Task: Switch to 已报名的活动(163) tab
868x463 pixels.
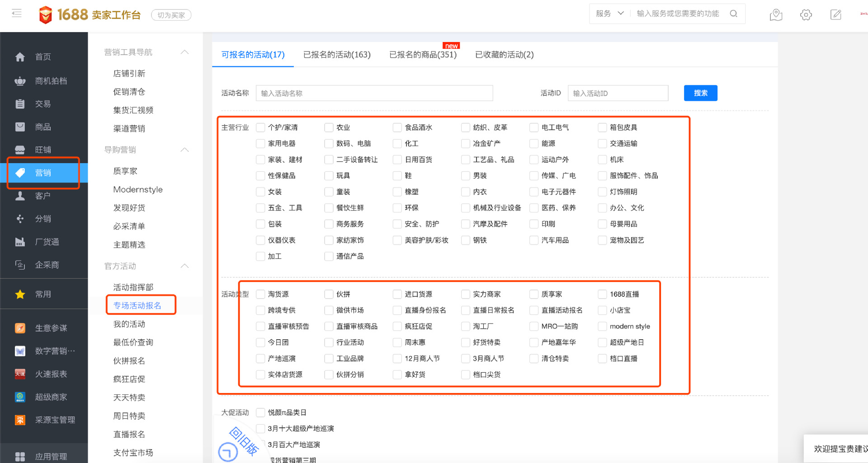Action: (x=337, y=55)
